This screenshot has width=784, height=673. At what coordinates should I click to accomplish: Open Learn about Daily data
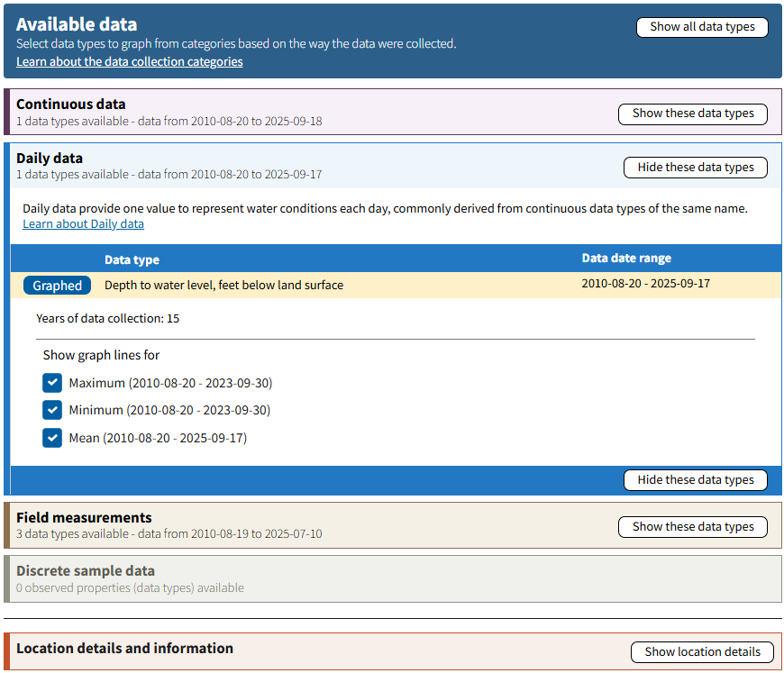pyautogui.click(x=83, y=223)
